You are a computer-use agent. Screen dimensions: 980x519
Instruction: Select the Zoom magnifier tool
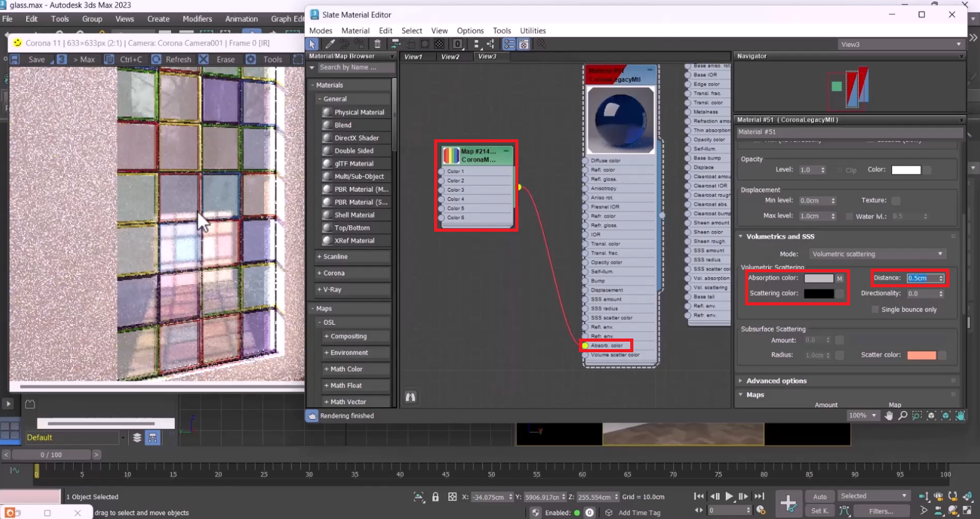903,416
